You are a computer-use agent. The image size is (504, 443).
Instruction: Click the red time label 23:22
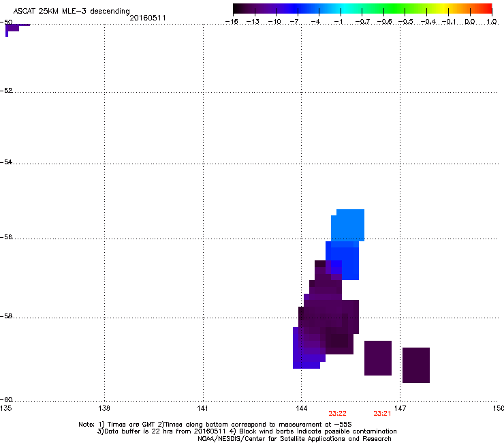coord(338,414)
